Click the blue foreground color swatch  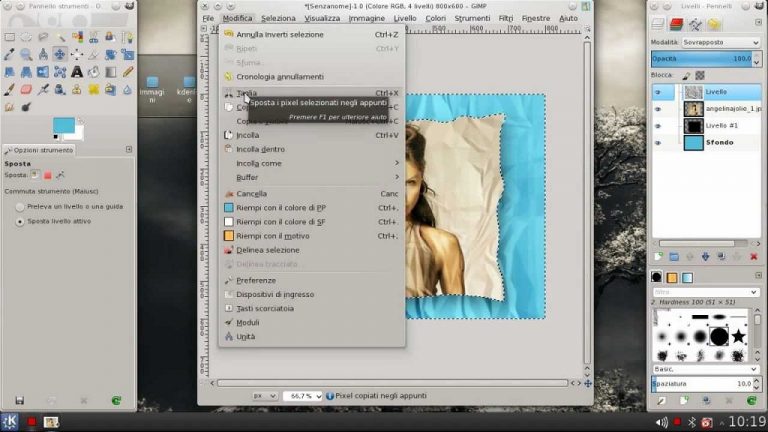click(63, 125)
